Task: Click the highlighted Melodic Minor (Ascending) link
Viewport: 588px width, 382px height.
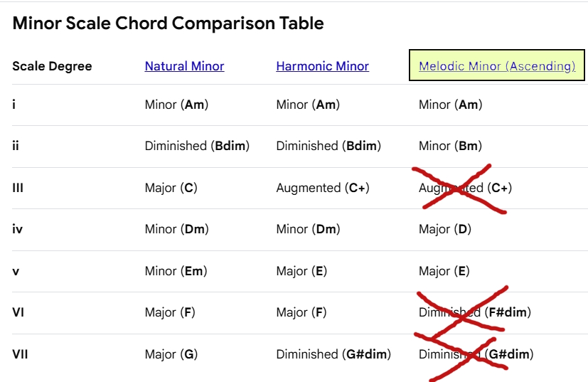Action: coord(497,66)
